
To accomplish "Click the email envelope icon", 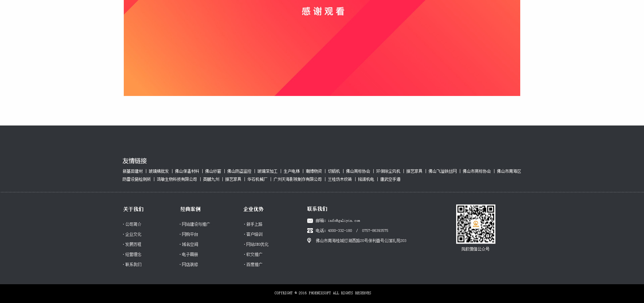I will coord(310,221).
